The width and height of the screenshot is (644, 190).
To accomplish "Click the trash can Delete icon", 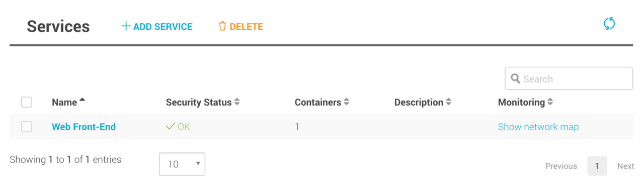I will coord(222,26).
